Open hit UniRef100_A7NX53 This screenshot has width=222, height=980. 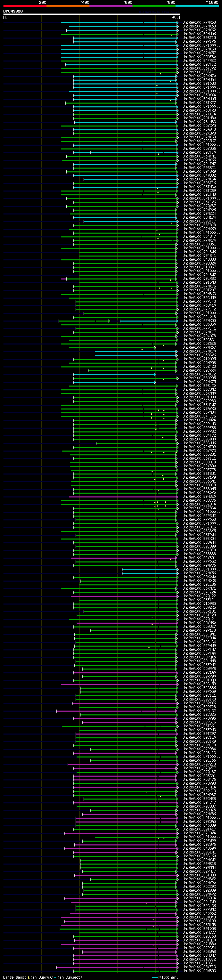199,26
